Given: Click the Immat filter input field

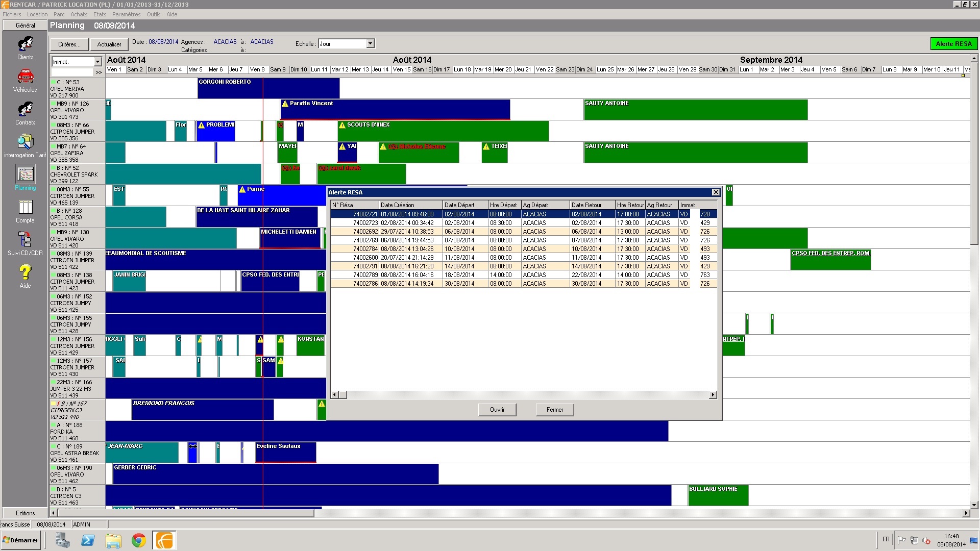Looking at the screenshot, I should tap(72, 72).
